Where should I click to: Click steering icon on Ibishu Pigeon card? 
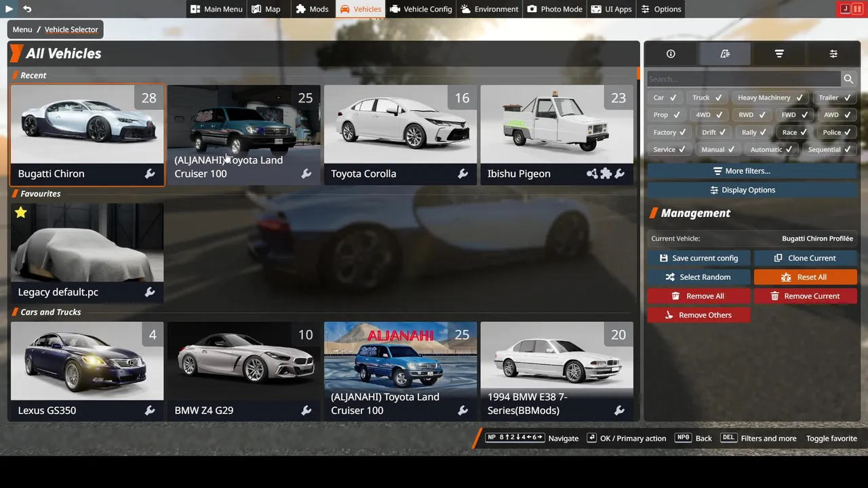592,174
